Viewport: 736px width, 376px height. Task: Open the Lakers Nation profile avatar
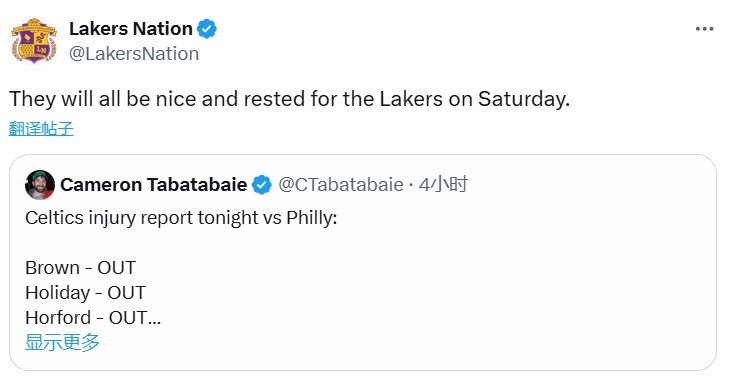pos(34,41)
